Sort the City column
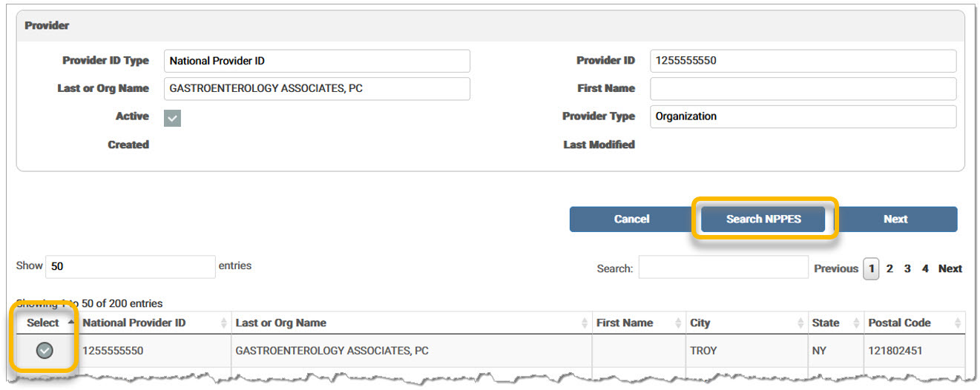980x390 pixels. (x=800, y=323)
